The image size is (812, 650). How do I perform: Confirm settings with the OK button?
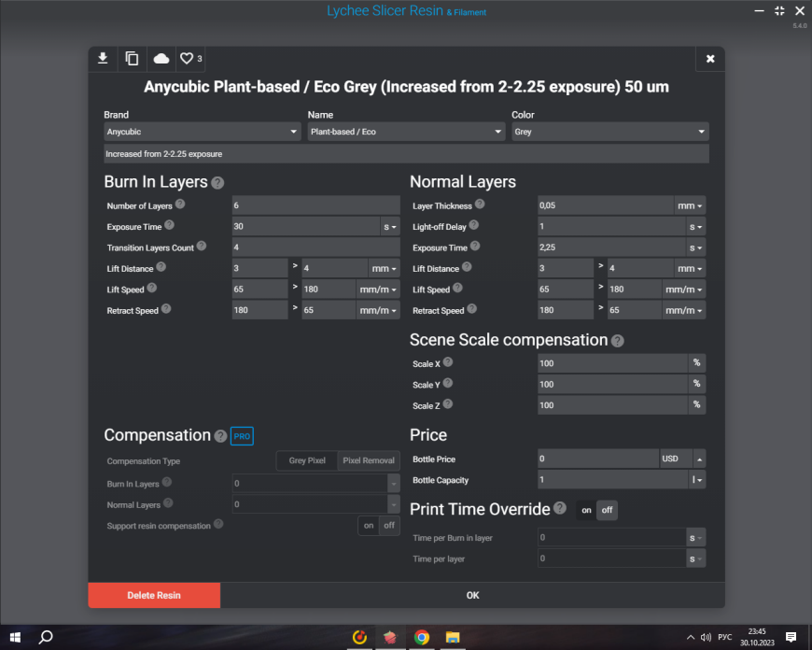tap(472, 595)
